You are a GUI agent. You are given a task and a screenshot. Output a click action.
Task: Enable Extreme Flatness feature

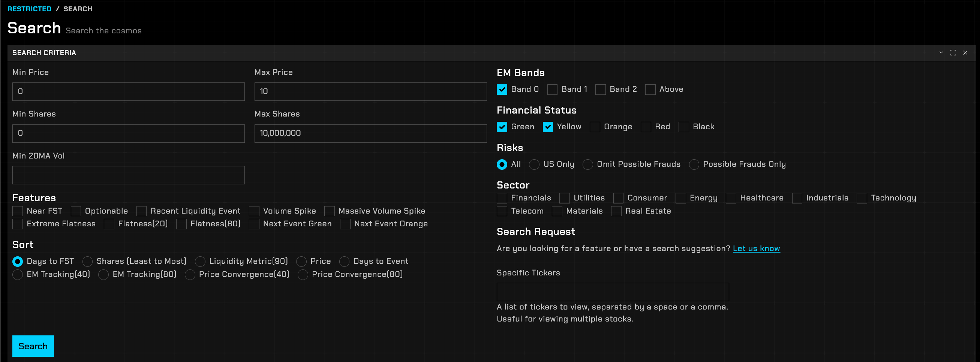[x=18, y=224]
